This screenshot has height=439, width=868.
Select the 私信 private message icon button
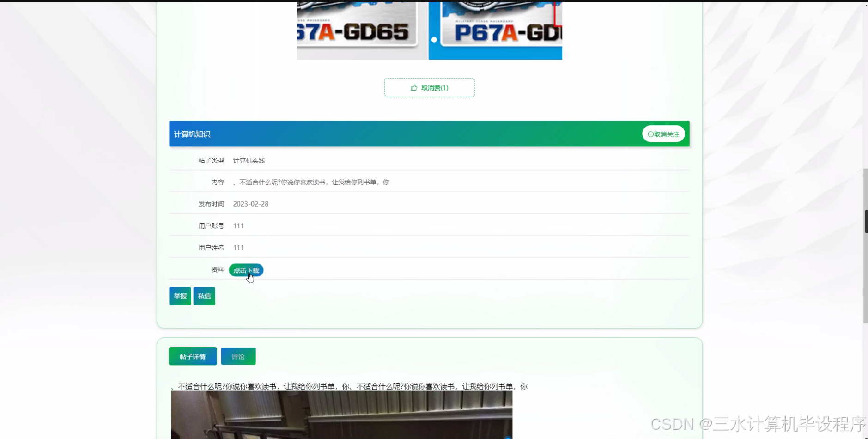[x=204, y=296]
